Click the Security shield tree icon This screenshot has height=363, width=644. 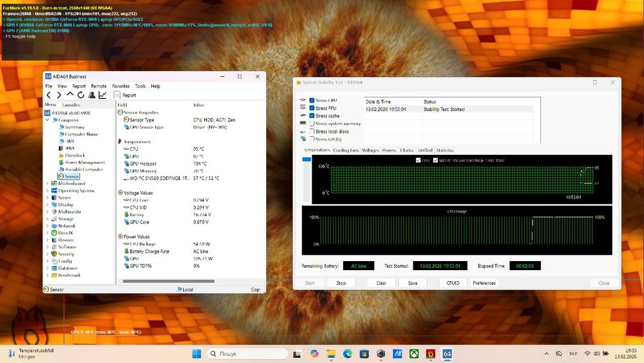pos(54,253)
